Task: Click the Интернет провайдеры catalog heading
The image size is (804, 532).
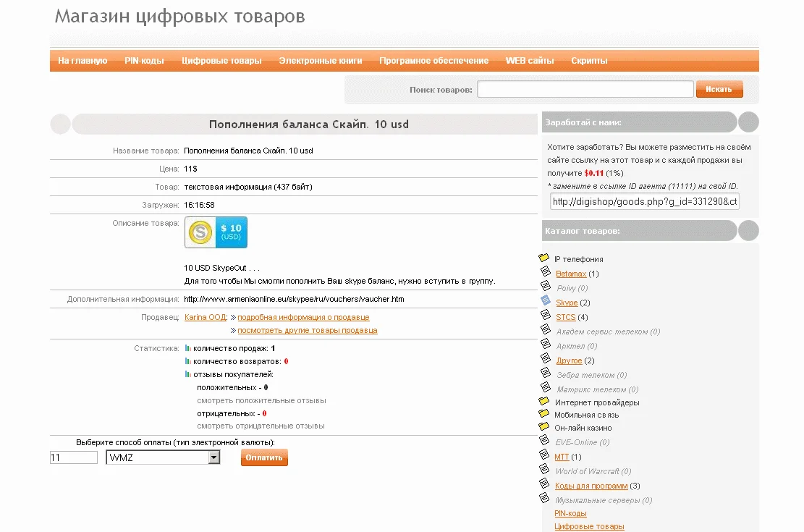Action: point(597,402)
